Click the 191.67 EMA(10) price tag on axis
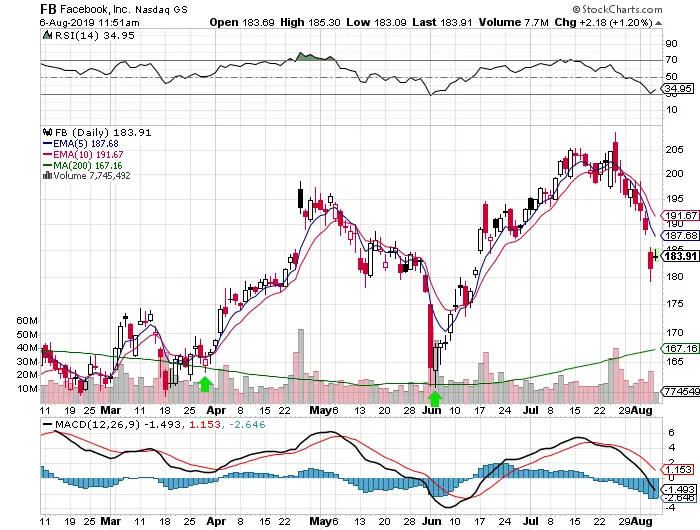The height and width of the screenshot is (530, 700). point(681,215)
